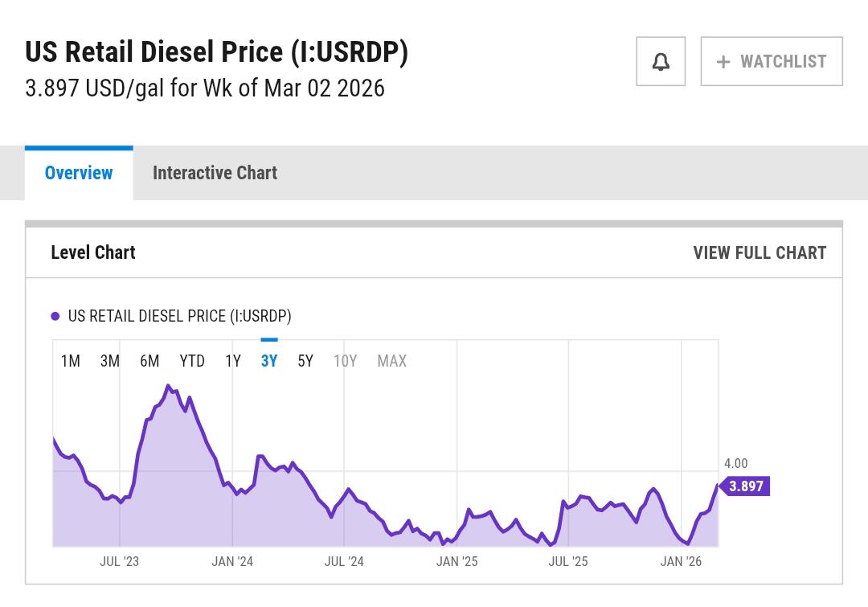Click the US RETAIL DIESEL PRICE legend label
Screen dimensions: 868x607
(x=179, y=317)
